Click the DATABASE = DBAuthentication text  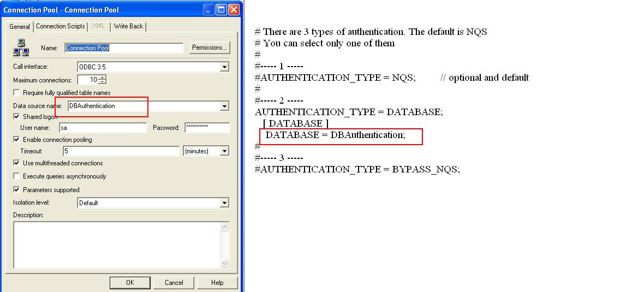pyautogui.click(x=335, y=135)
